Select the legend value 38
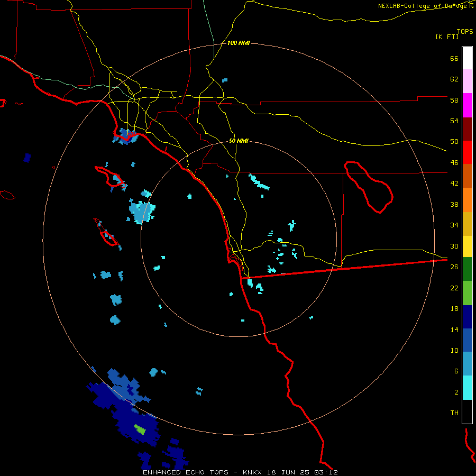476x476 pixels. (454, 204)
